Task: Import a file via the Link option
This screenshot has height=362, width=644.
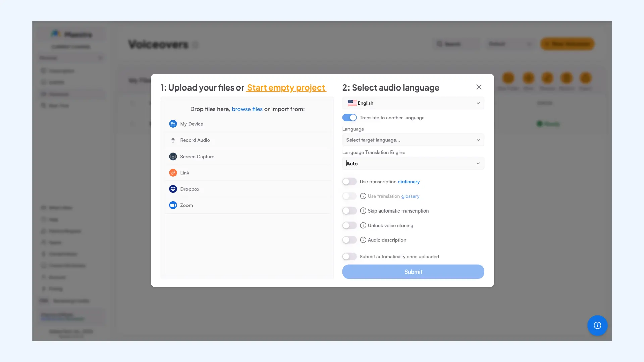Action: (184, 173)
